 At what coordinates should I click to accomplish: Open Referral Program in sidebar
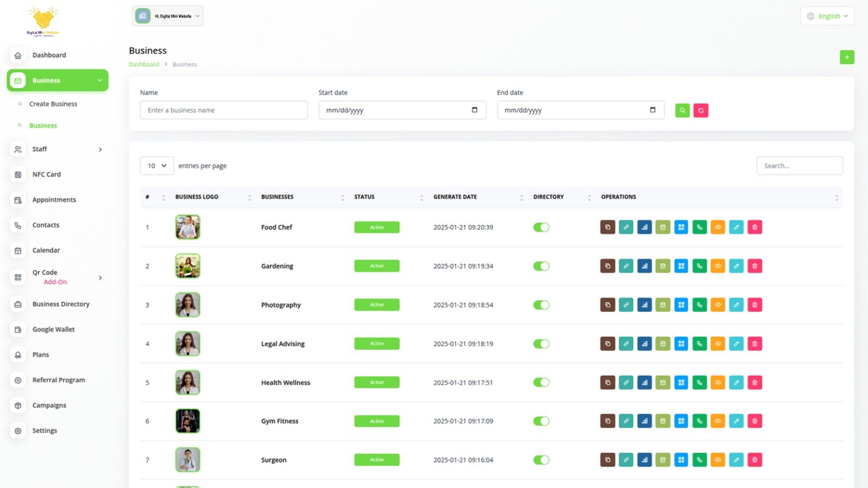coord(59,380)
